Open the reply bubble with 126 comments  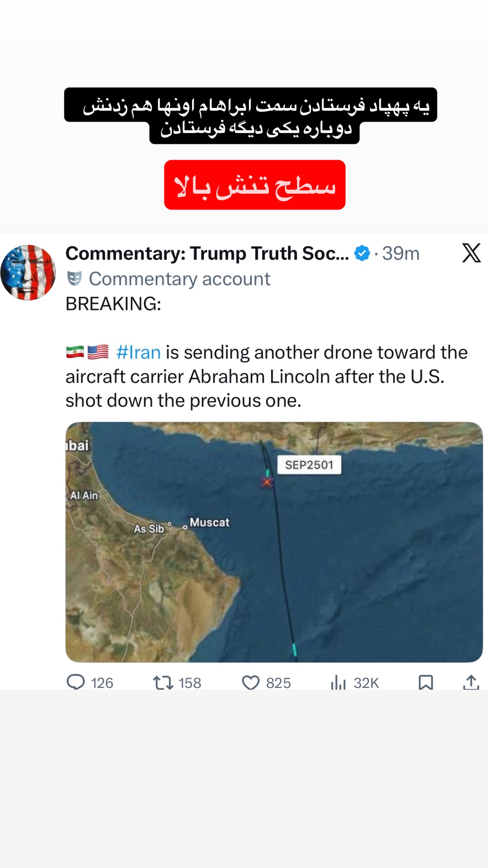tap(90, 683)
